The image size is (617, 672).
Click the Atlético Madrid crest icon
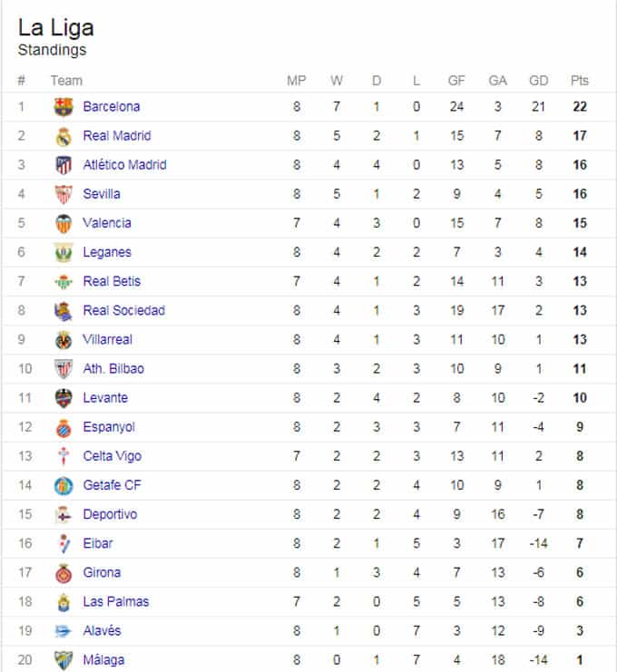coord(64,165)
